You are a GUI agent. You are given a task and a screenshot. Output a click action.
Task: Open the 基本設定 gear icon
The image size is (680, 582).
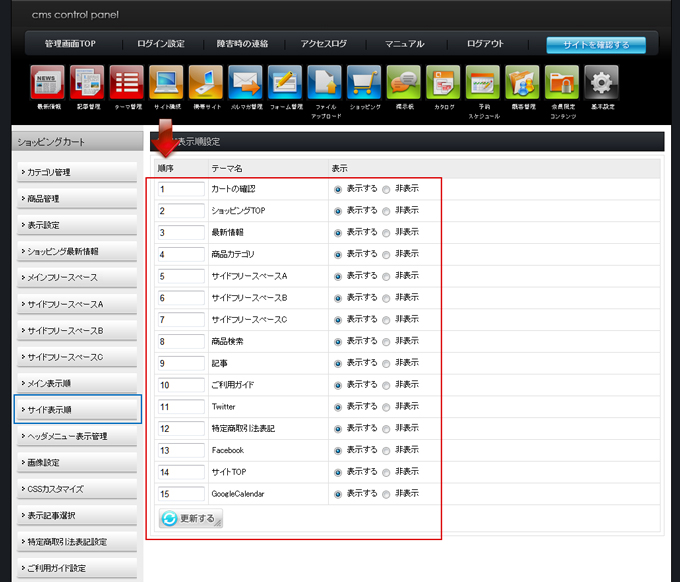click(x=601, y=82)
